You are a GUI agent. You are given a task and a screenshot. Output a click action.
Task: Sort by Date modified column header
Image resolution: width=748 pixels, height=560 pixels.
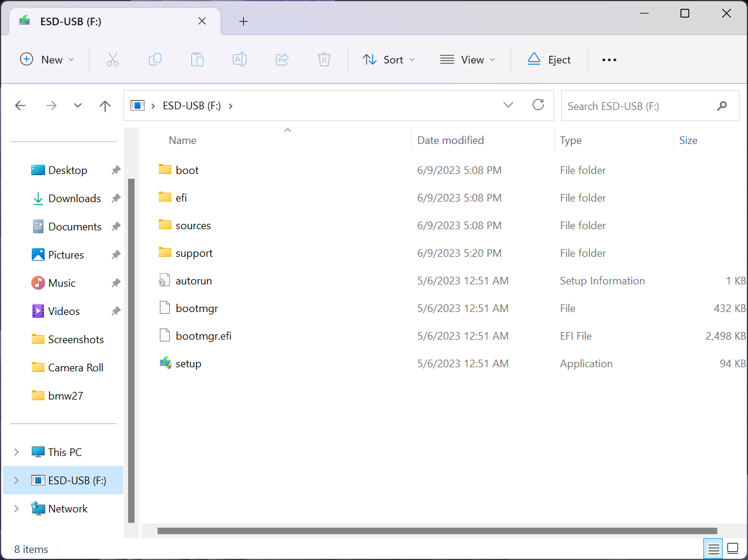(451, 140)
